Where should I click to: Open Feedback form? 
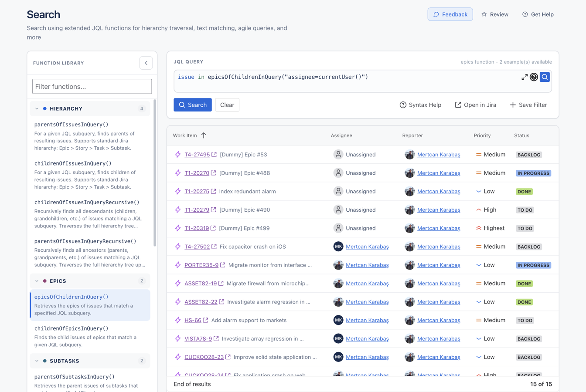point(450,14)
